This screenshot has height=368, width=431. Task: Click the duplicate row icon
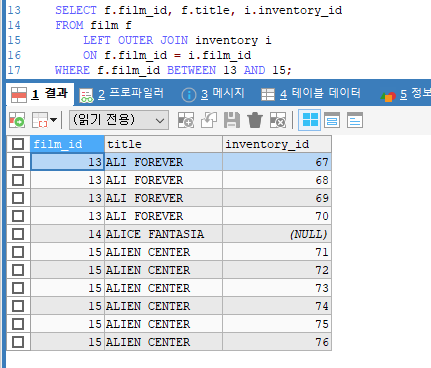coord(209,120)
